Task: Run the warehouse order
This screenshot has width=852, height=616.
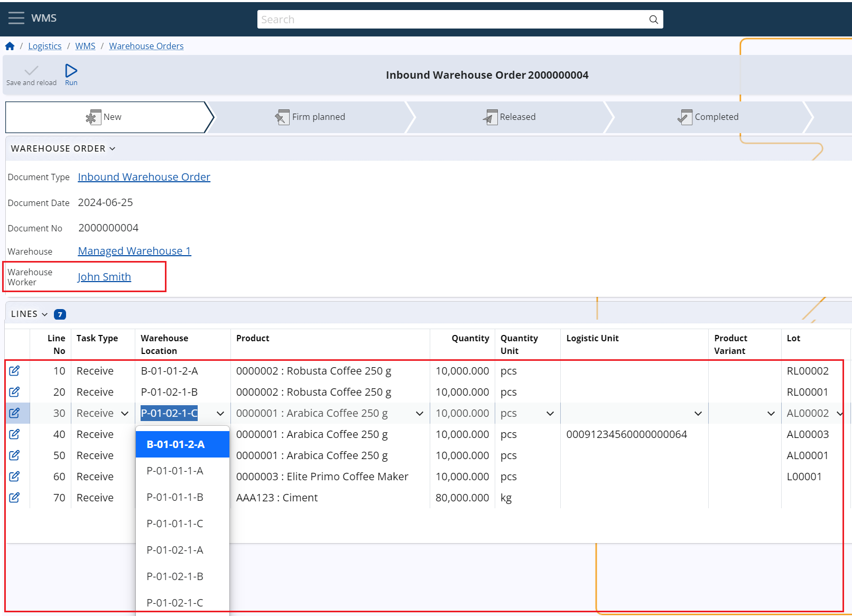Action: point(71,74)
